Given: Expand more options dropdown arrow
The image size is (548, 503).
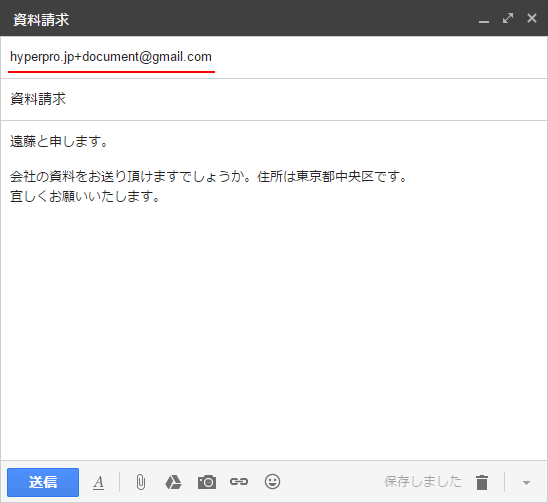Looking at the screenshot, I should pyautogui.click(x=526, y=483).
